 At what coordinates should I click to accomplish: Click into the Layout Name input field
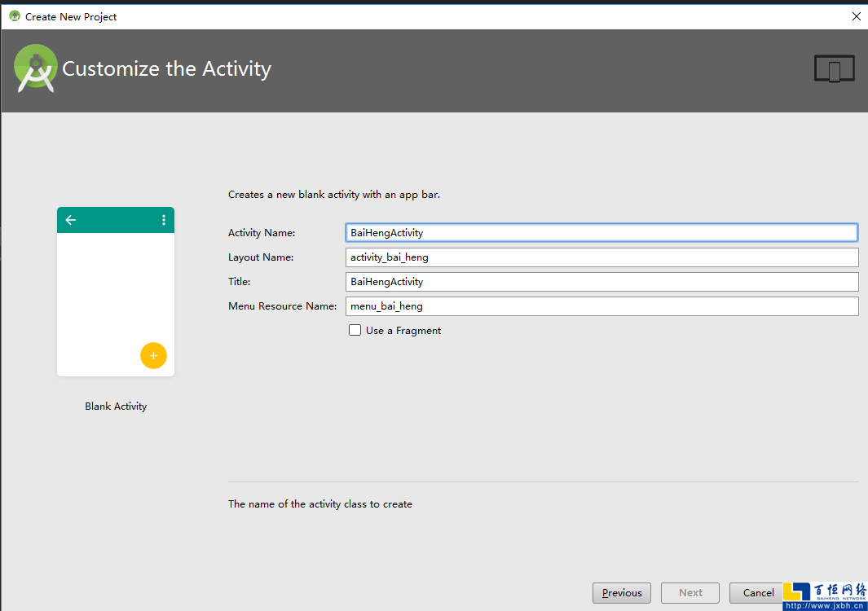click(601, 257)
